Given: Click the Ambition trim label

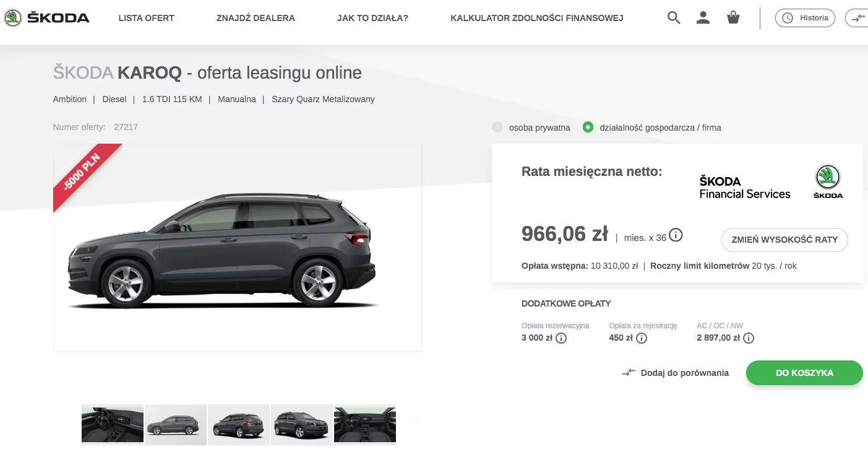Looking at the screenshot, I should [x=70, y=99].
